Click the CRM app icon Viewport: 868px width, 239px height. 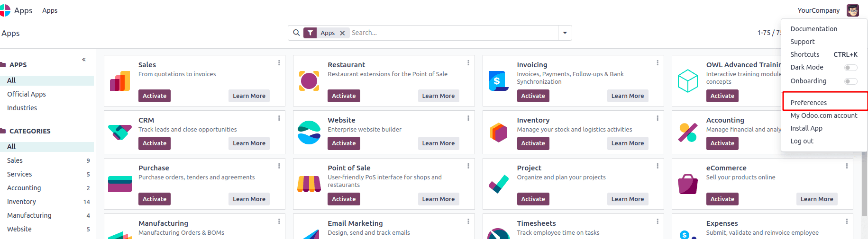pos(120,132)
